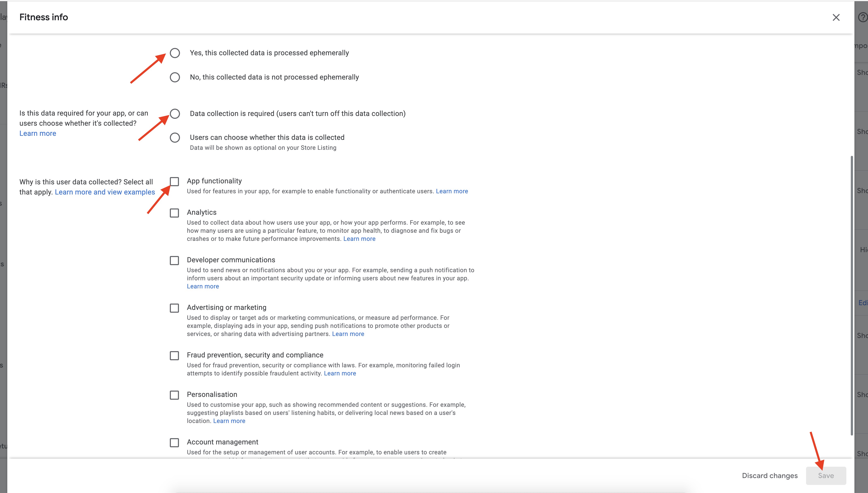Viewport: 868px width, 493px height.
Task: Enable the Personalisation checkbox
Action: [x=174, y=395]
